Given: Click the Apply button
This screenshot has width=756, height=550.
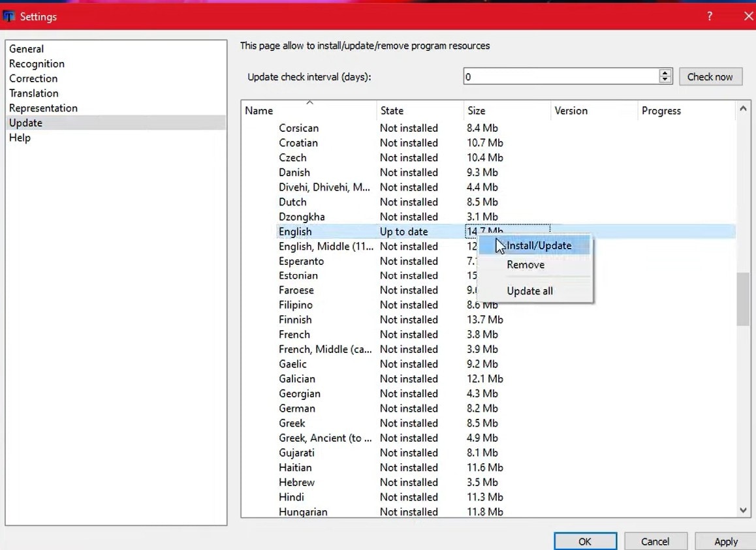Looking at the screenshot, I should coord(725,542).
